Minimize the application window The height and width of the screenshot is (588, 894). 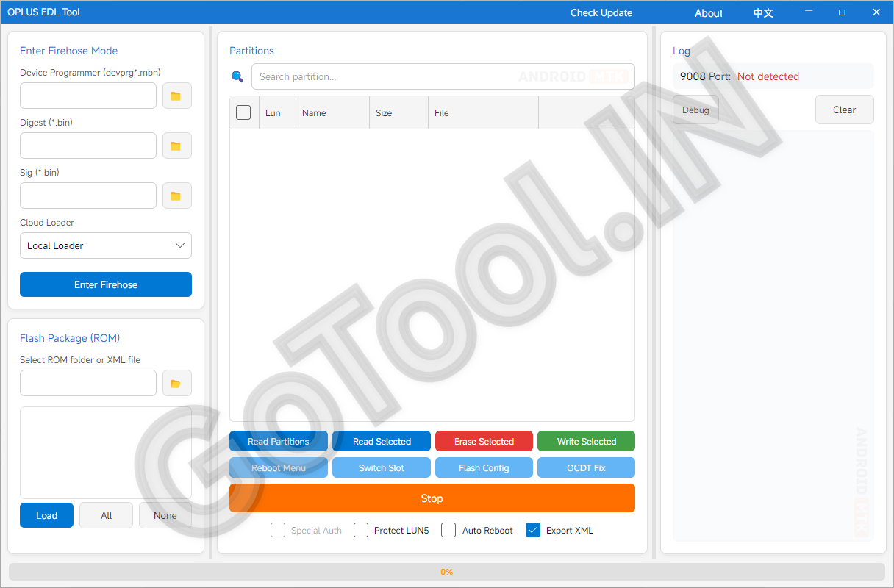[x=809, y=12]
